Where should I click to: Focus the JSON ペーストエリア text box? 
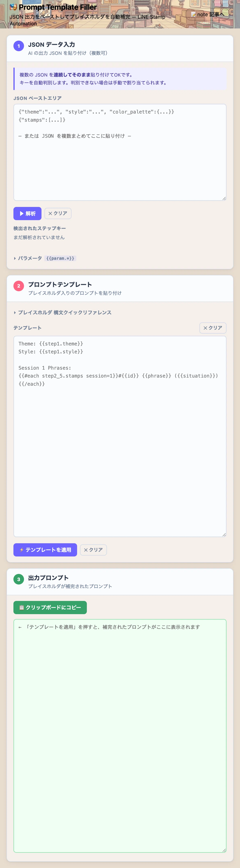[x=120, y=152]
